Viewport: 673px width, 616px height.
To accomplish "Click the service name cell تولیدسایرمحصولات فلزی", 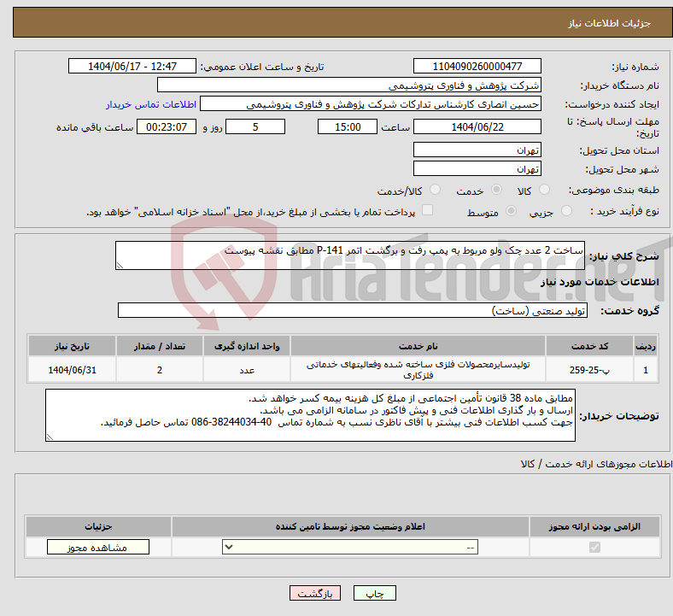I will coord(418,369).
